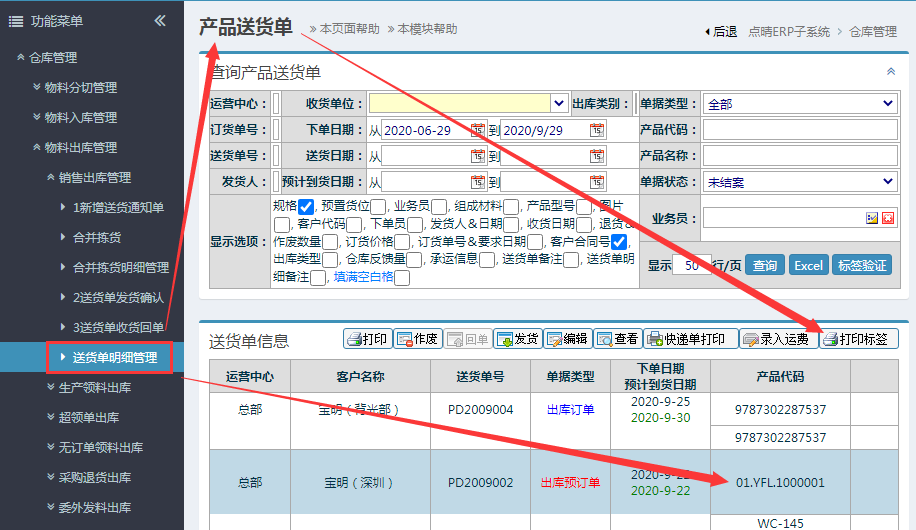The image size is (916, 530).
Task: Click the 产品代码 input field
Action: [800, 130]
